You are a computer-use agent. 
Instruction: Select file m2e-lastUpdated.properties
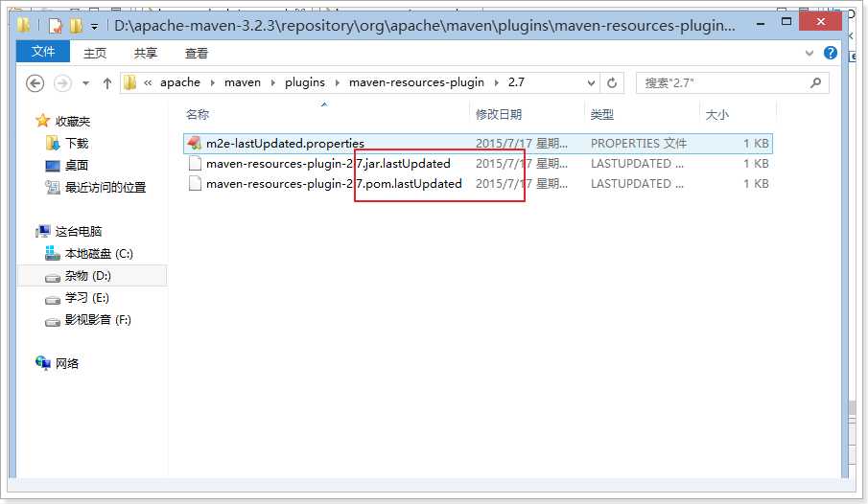click(285, 144)
